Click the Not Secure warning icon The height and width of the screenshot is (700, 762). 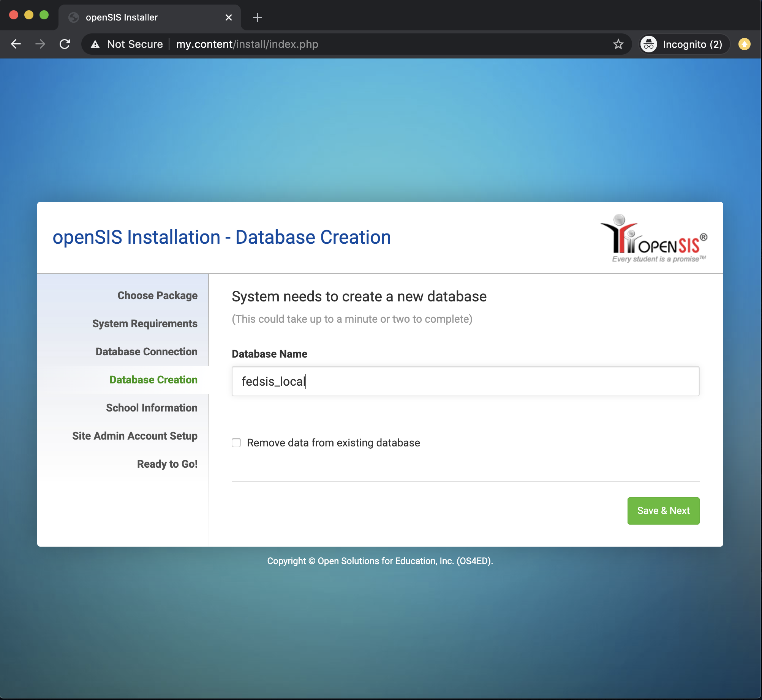[x=95, y=44]
